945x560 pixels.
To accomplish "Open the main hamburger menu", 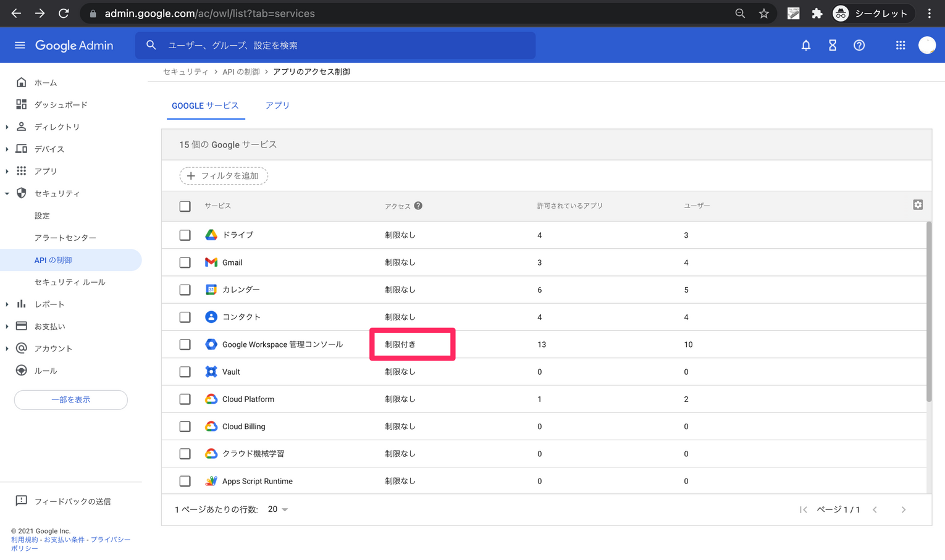I will pos(20,45).
